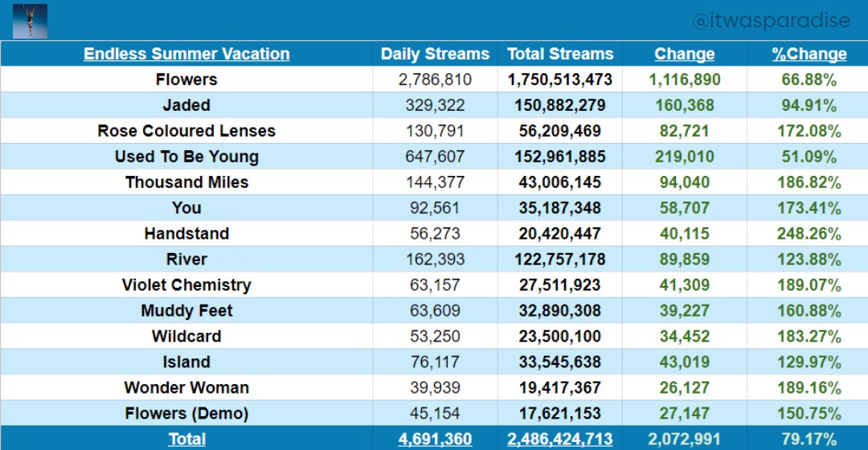Select the You song title cell
Screen dimensions: 868x450
click(186, 207)
